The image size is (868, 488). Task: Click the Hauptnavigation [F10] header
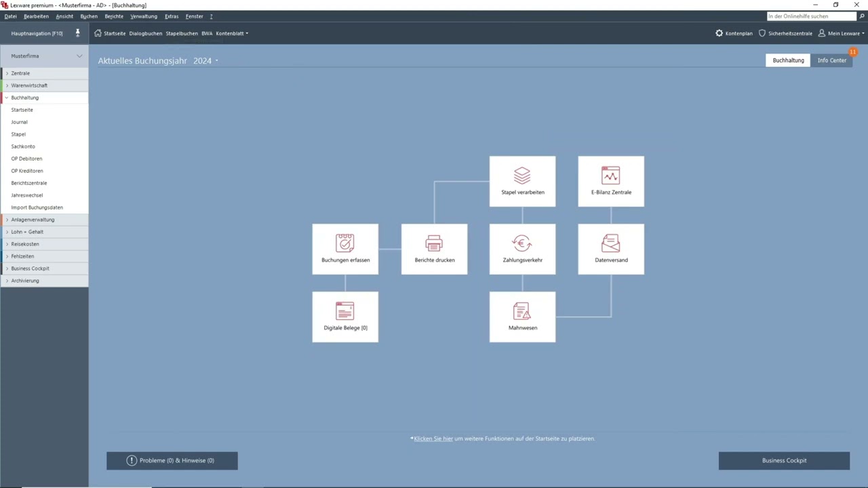point(37,33)
